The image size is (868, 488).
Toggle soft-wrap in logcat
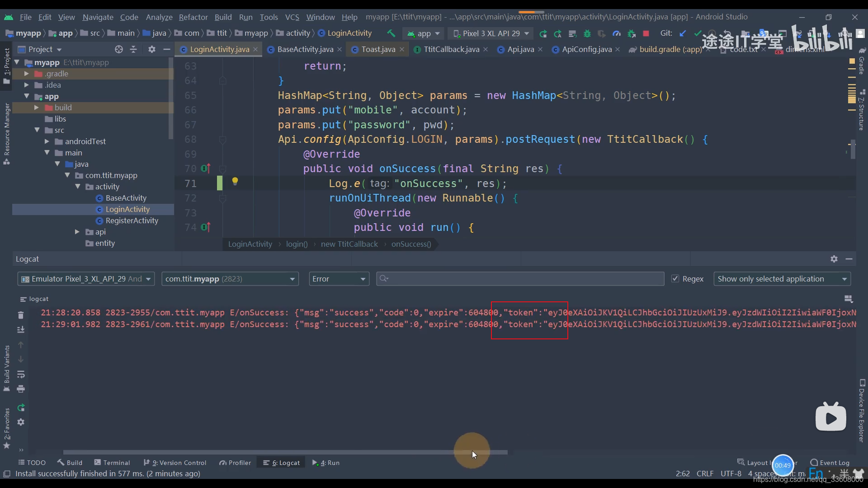click(21, 374)
